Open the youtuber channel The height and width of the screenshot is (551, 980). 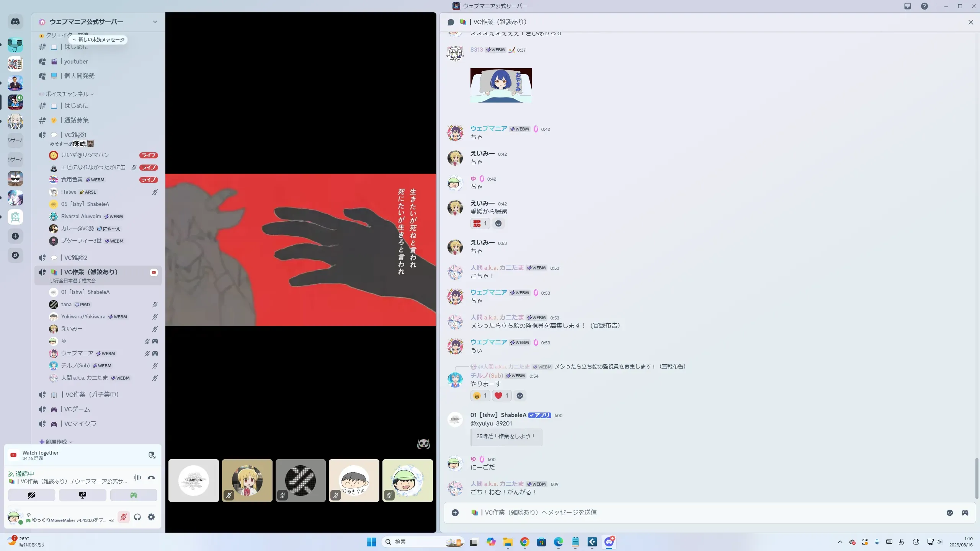(x=76, y=62)
